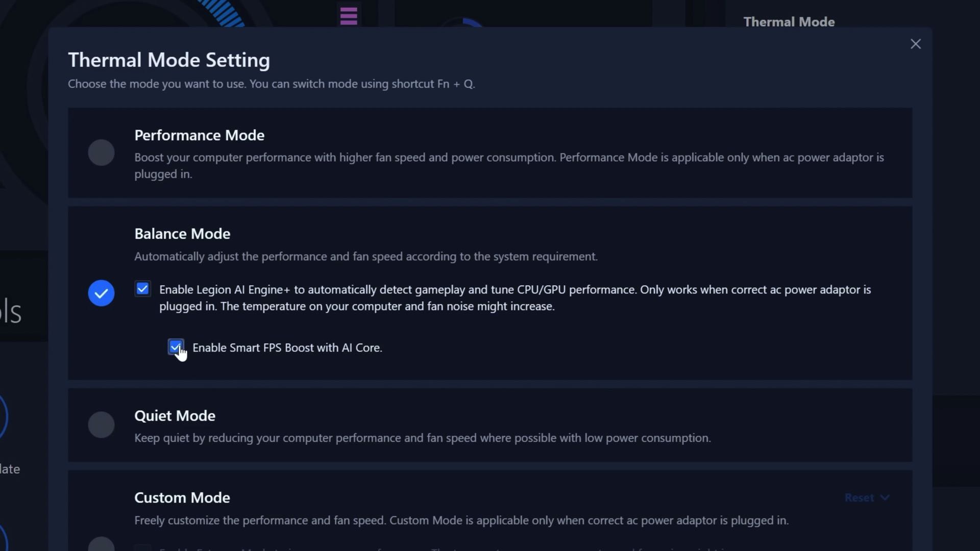Click the Reset link in Custom Mode
This screenshot has width=980, height=551.
859,497
